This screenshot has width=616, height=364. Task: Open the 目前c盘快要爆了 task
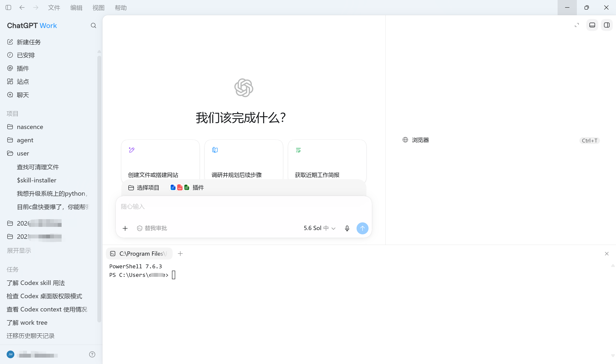pyautogui.click(x=53, y=207)
